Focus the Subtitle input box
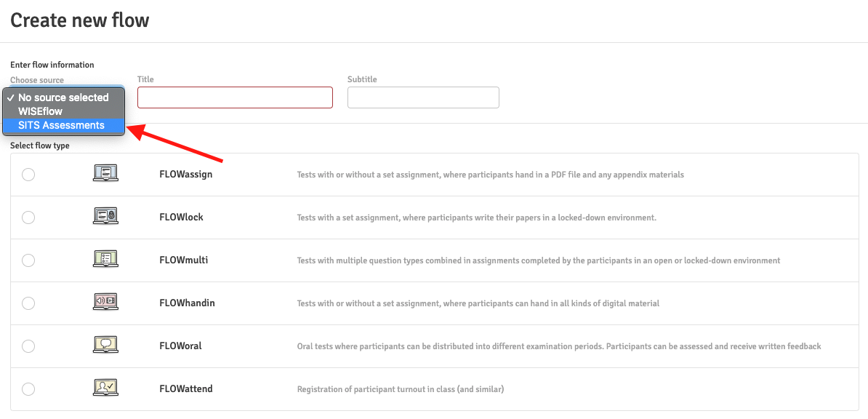The height and width of the screenshot is (419, 868). pyautogui.click(x=423, y=97)
